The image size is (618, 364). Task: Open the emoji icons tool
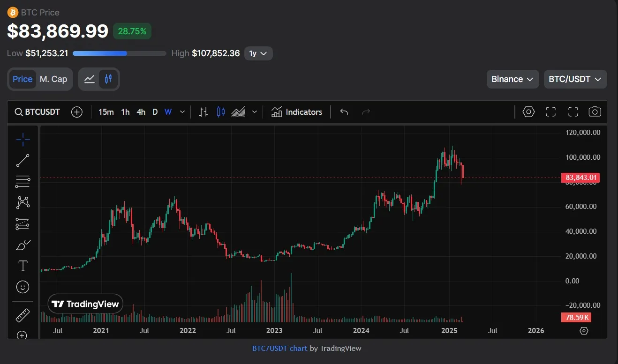coord(23,287)
